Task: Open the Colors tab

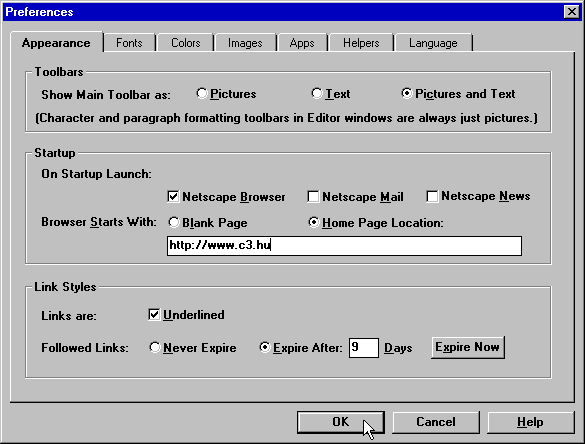Action: point(185,43)
